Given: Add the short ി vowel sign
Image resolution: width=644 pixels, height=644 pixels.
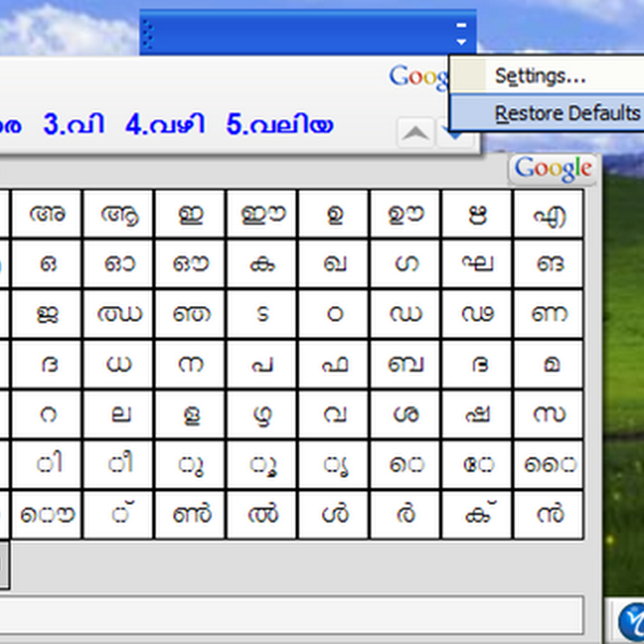Looking at the screenshot, I should point(47,465).
